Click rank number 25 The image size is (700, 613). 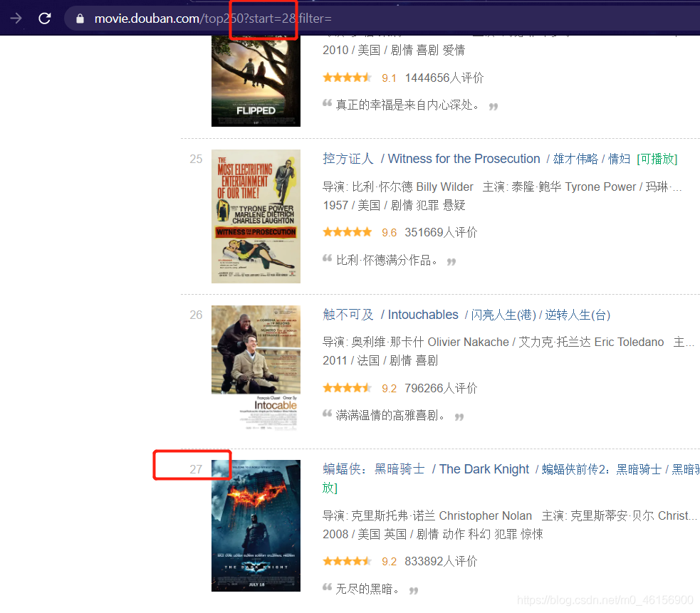coord(196,159)
